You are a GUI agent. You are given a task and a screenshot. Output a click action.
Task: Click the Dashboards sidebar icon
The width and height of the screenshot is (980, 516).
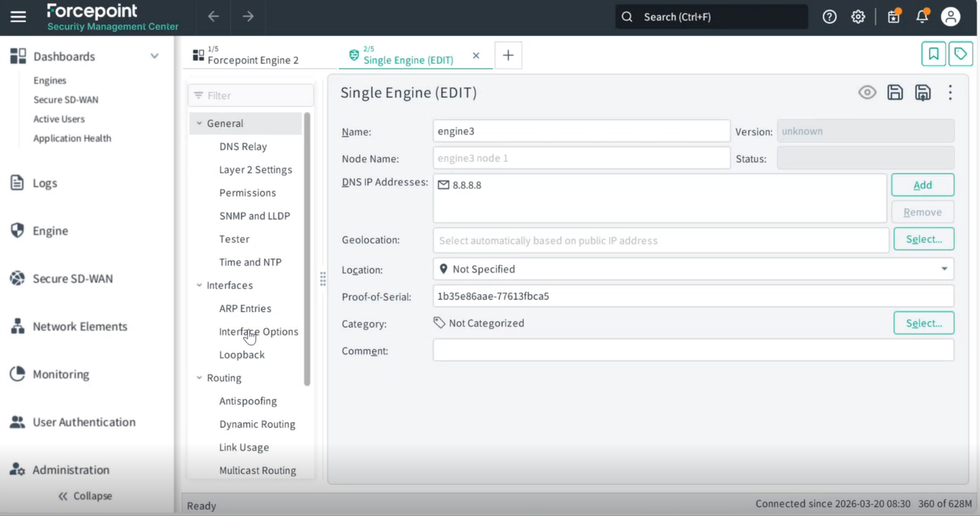(x=18, y=56)
